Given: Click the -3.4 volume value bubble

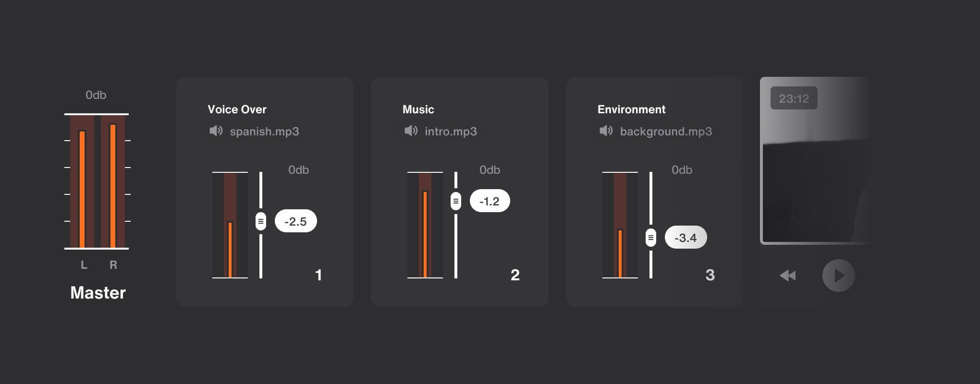Looking at the screenshot, I should (686, 238).
